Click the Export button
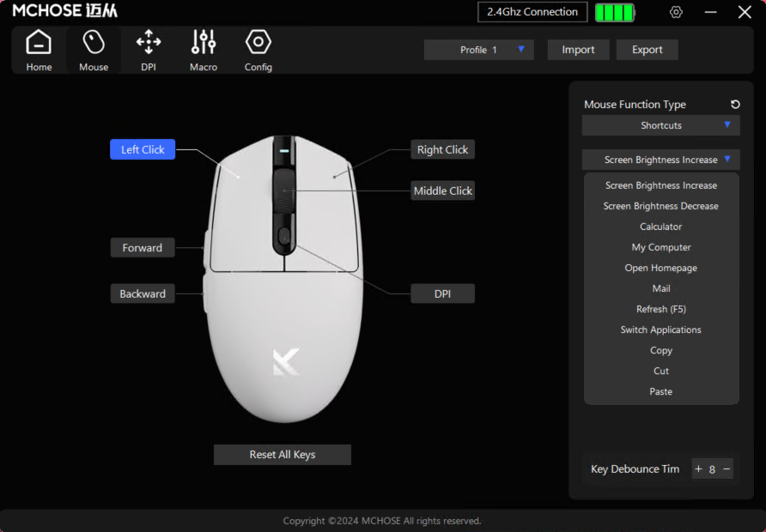This screenshot has height=532, width=766. 647,50
